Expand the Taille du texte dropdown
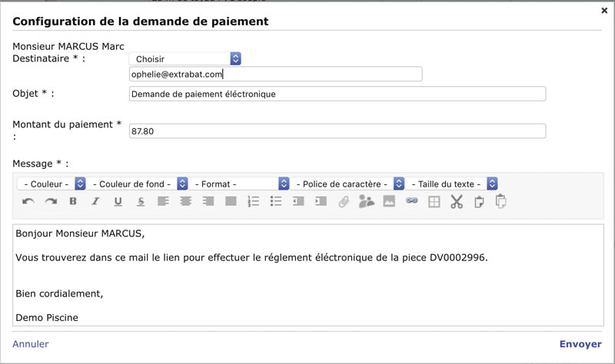This screenshot has height=364, width=615. point(452,184)
